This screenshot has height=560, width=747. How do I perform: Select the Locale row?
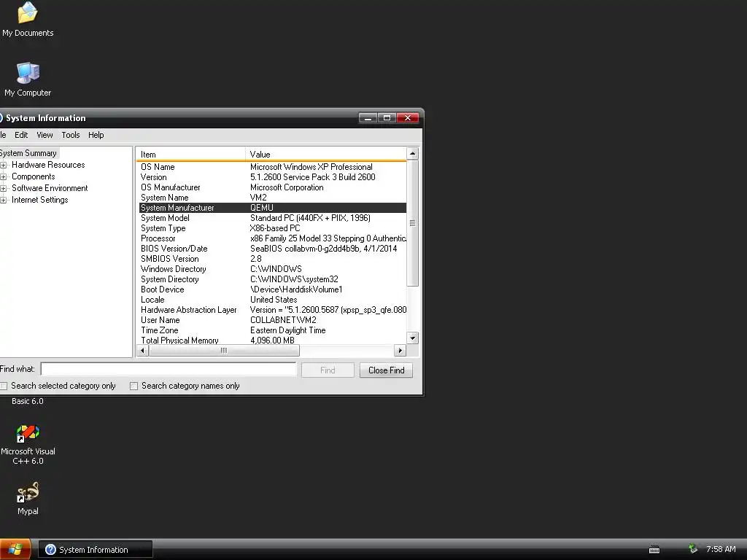click(x=273, y=300)
